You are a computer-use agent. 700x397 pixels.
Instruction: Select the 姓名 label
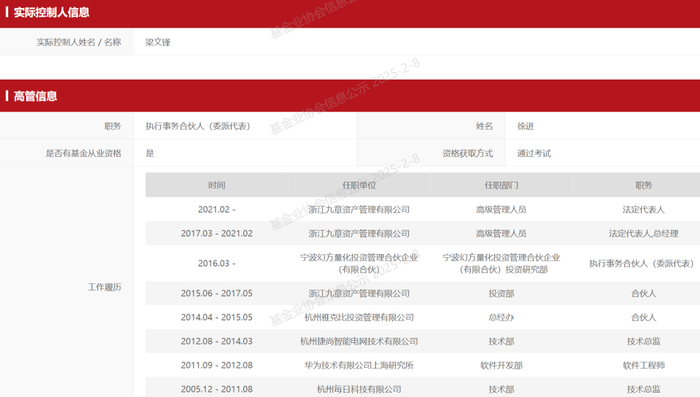click(484, 126)
